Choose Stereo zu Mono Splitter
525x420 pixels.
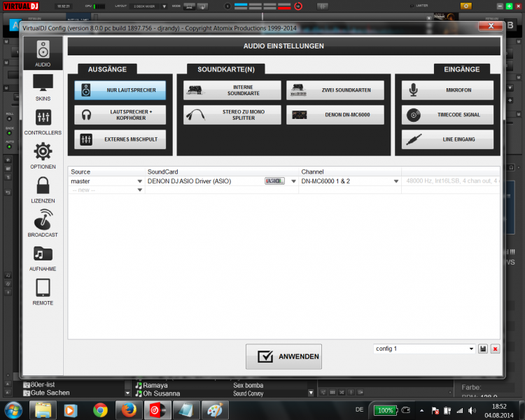tap(232, 115)
